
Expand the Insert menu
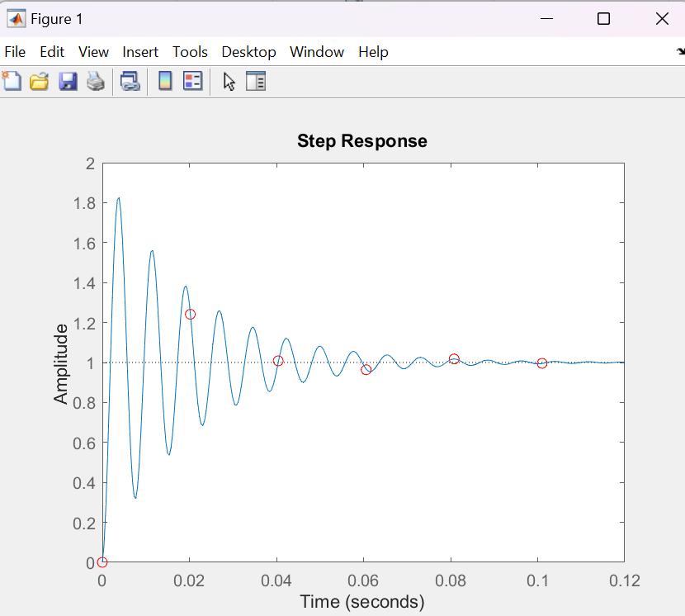[140, 51]
